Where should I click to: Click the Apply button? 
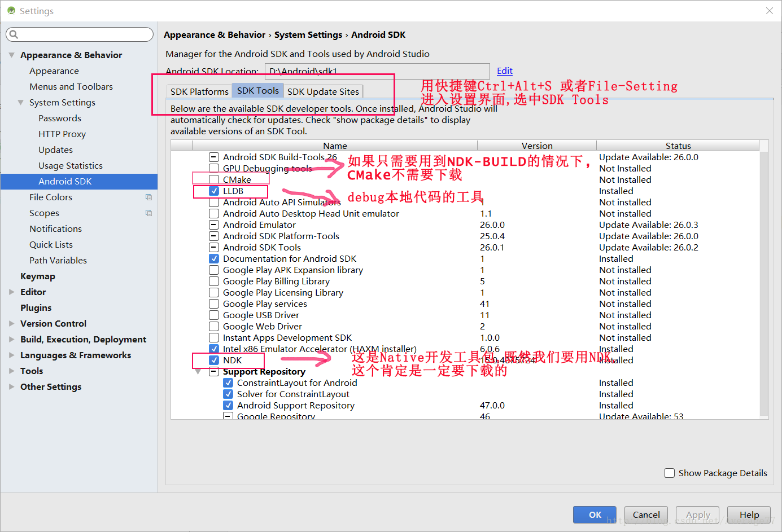[697, 515]
